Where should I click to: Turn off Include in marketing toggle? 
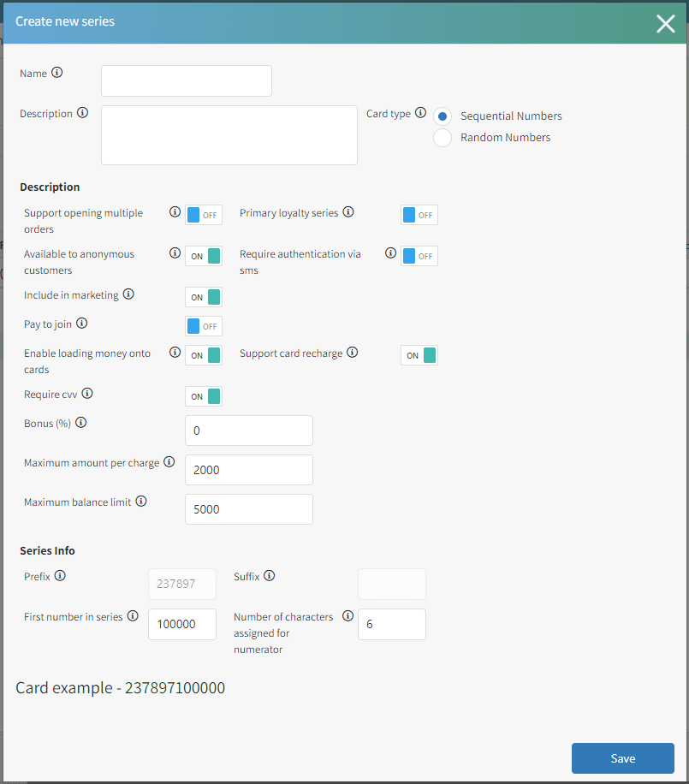204,297
